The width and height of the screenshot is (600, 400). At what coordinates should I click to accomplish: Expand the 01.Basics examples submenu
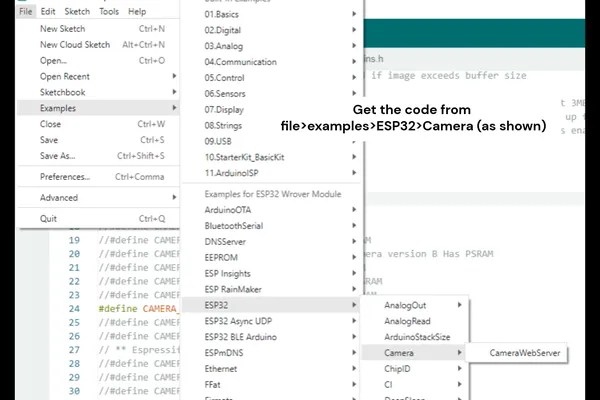click(356, 15)
